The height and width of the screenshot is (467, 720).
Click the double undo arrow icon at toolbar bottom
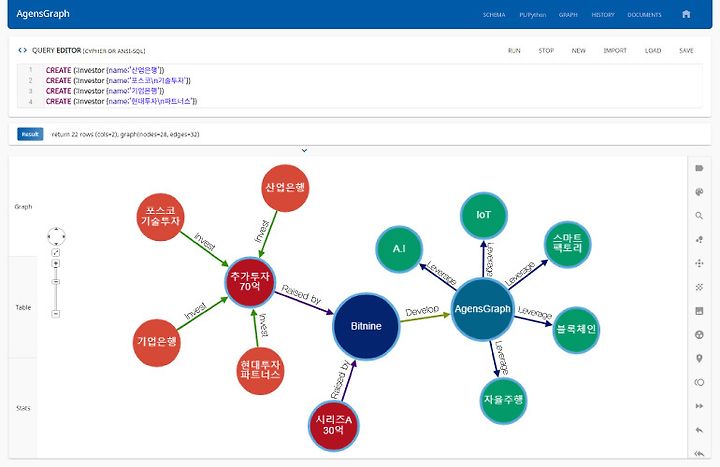click(699, 454)
